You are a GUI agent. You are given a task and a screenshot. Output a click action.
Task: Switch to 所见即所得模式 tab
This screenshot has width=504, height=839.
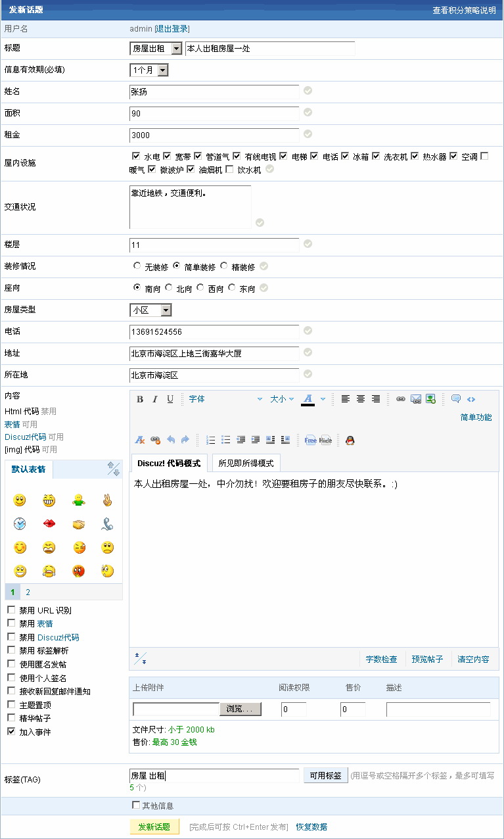[x=246, y=463]
